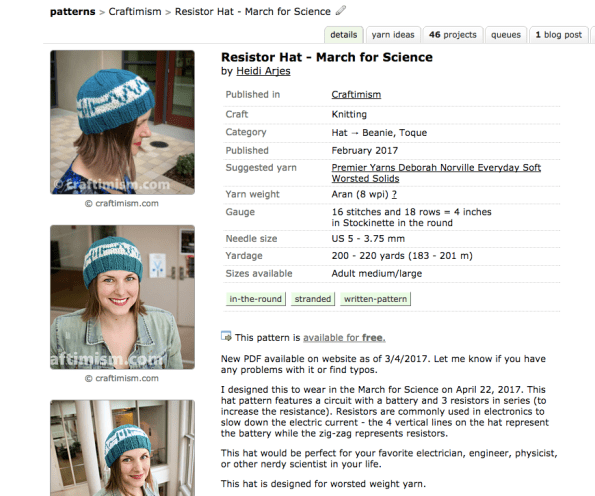Open designer Heidi Arjes' profile link

tap(263, 71)
